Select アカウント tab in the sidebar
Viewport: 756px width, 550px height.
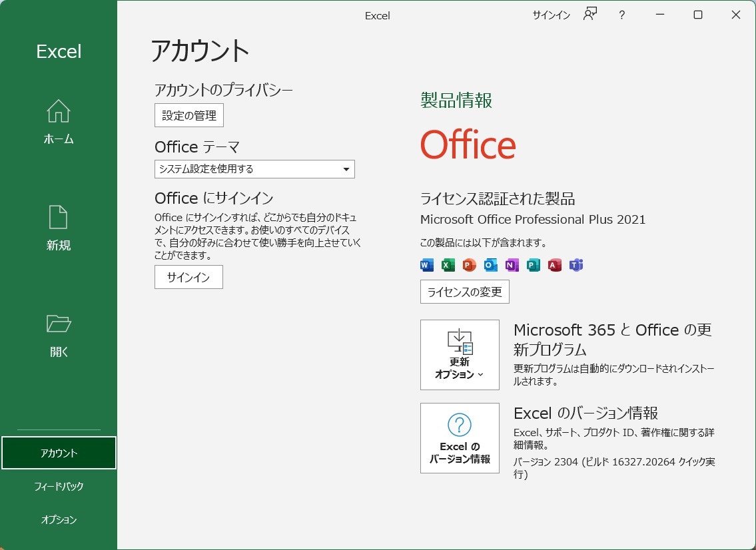pyautogui.click(x=59, y=453)
